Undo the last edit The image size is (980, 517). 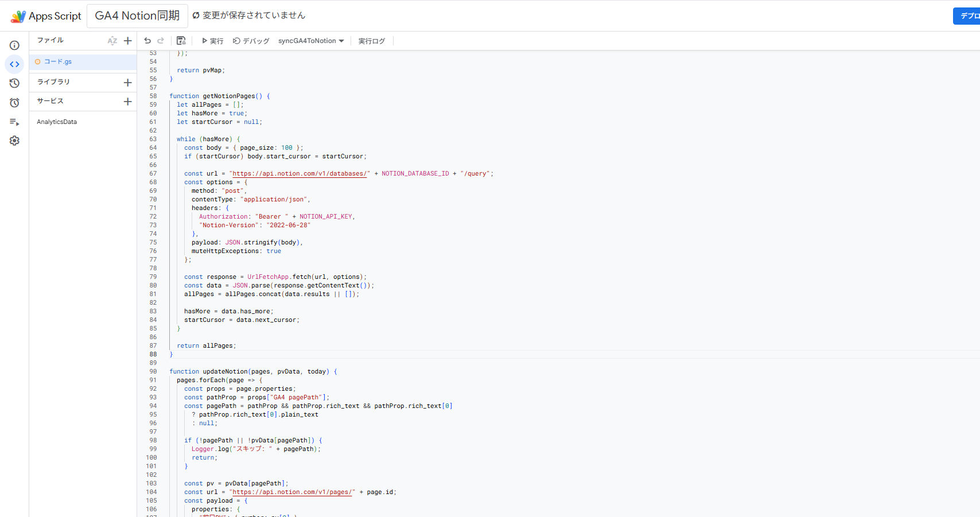coord(147,41)
